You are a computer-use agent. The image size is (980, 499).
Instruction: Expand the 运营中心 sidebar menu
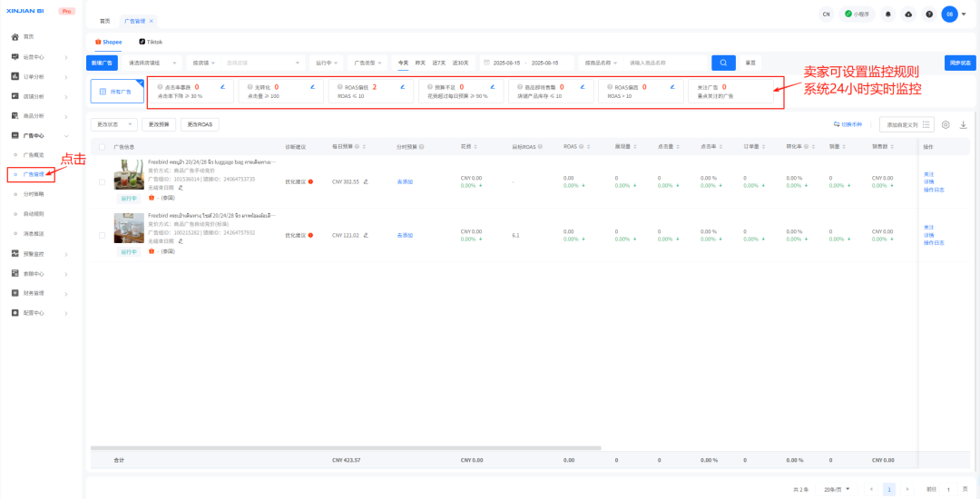click(40, 57)
